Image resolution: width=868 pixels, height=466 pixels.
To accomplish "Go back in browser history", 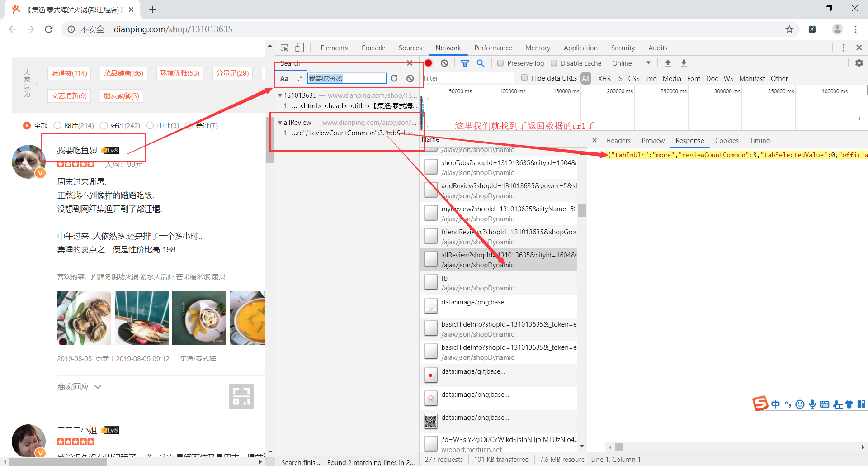I will 13,29.
